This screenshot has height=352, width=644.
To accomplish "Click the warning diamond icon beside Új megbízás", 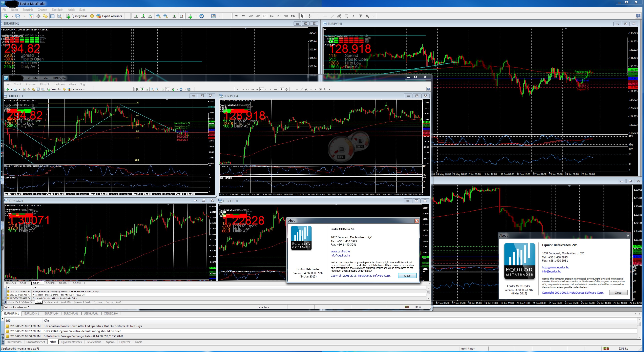I will (92, 16).
